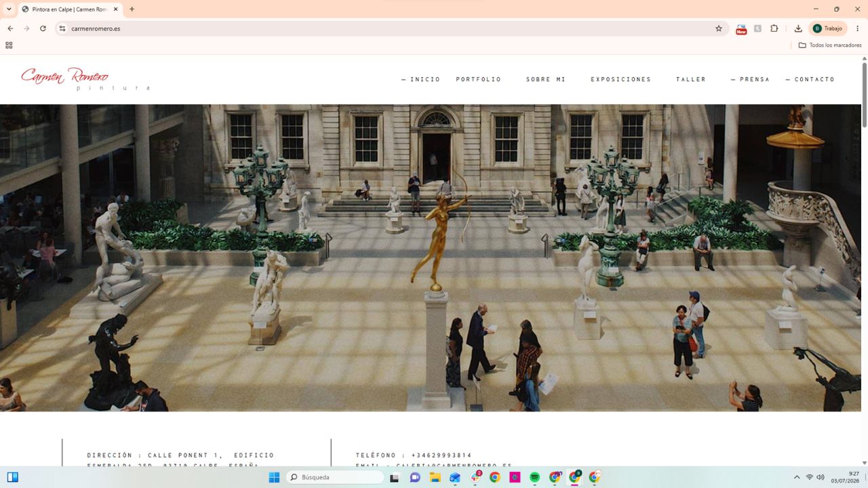Open the Windows Start menu
This screenshot has height=488, width=868.
pos(274,477)
